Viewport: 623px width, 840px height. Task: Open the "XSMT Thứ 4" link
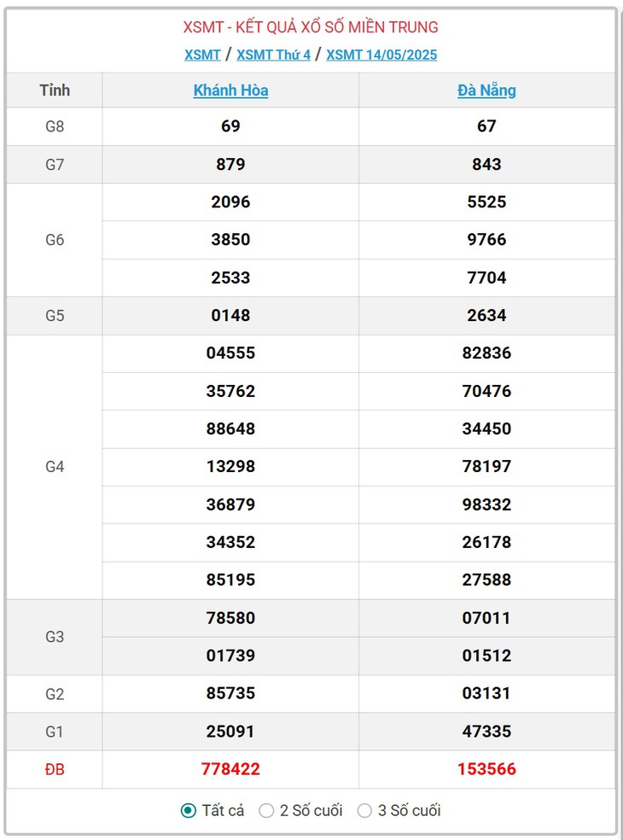click(274, 55)
